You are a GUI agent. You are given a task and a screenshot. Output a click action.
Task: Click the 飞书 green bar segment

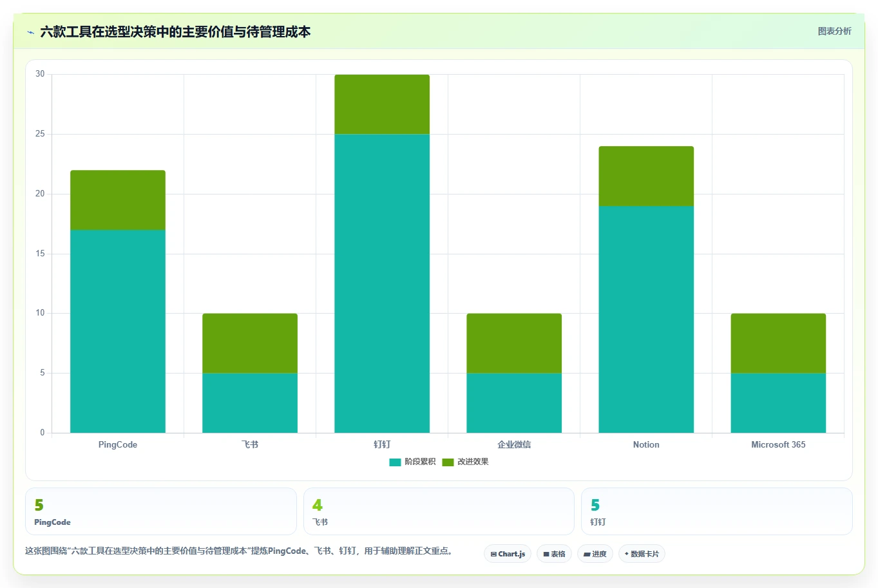point(250,343)
